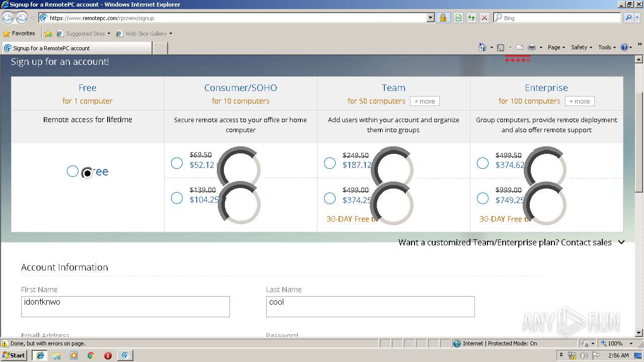This screenshot has height=362, width=644.
Task: Click the Bing search magnifier button
Action: [x=628, y=18]
